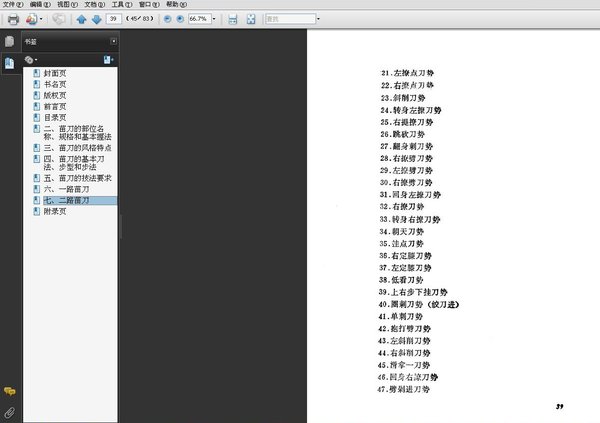Click bookmark icon beside 前言页
The height and width of the screenshot is (423, 600).
36,106
